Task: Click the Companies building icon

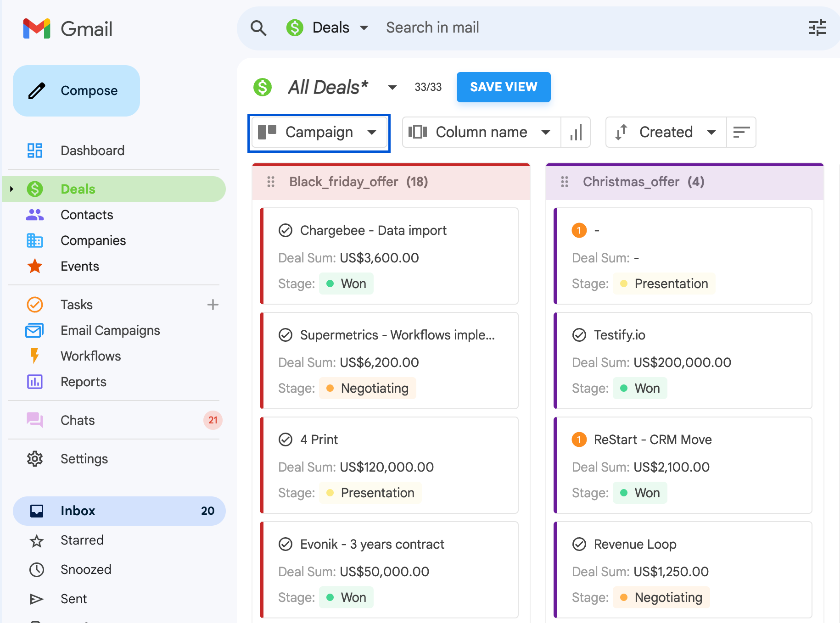Action: (x=35, y=240)
